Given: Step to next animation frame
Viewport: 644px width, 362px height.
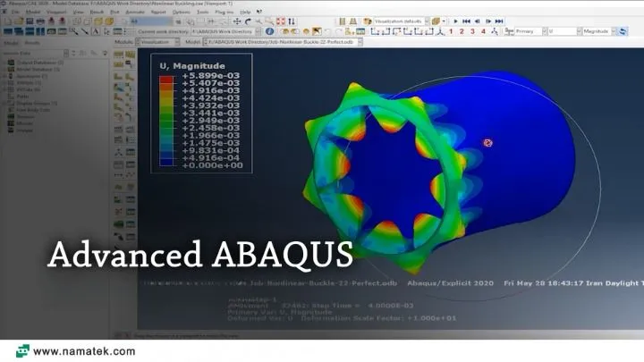Looking at the screenshot, I should (488, 21).
